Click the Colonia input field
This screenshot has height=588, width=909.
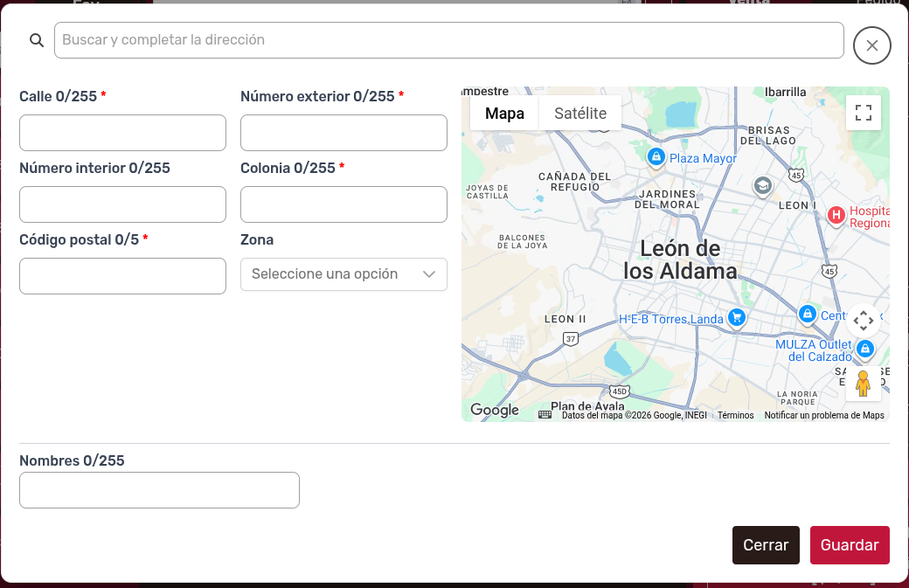[x=343, y=204]
